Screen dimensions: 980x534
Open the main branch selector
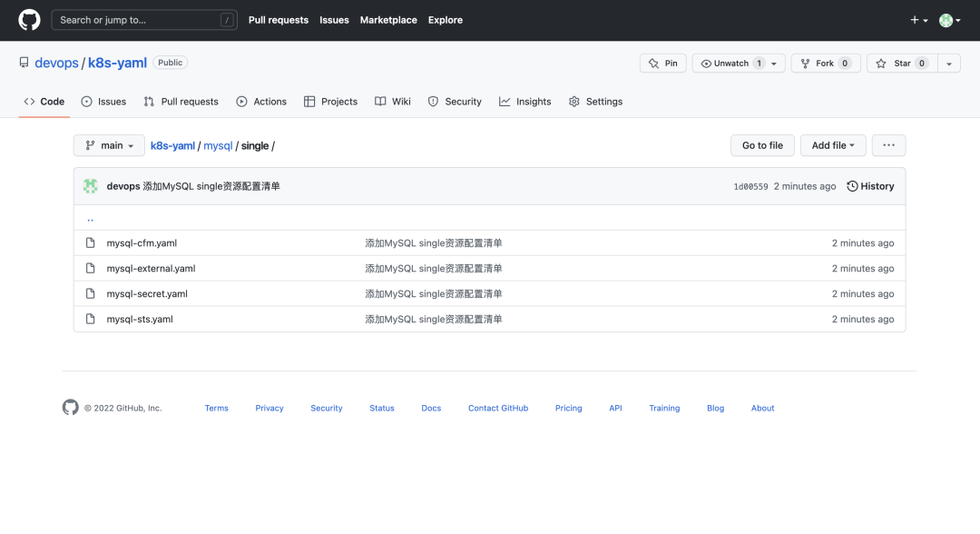coord(110,145)
